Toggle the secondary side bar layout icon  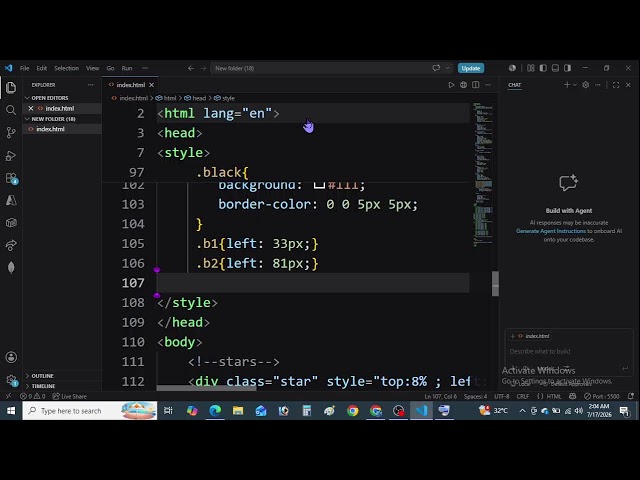point(567,68)
